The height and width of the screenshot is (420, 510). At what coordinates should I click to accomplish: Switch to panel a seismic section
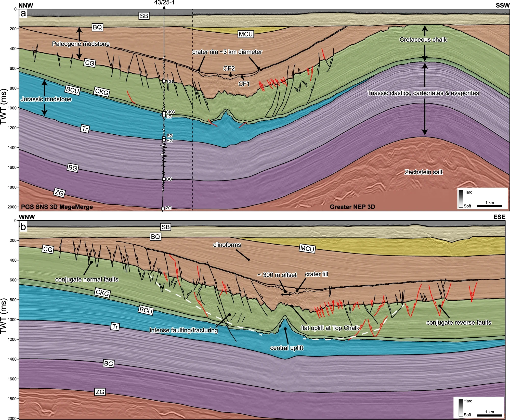click(23, 13)
